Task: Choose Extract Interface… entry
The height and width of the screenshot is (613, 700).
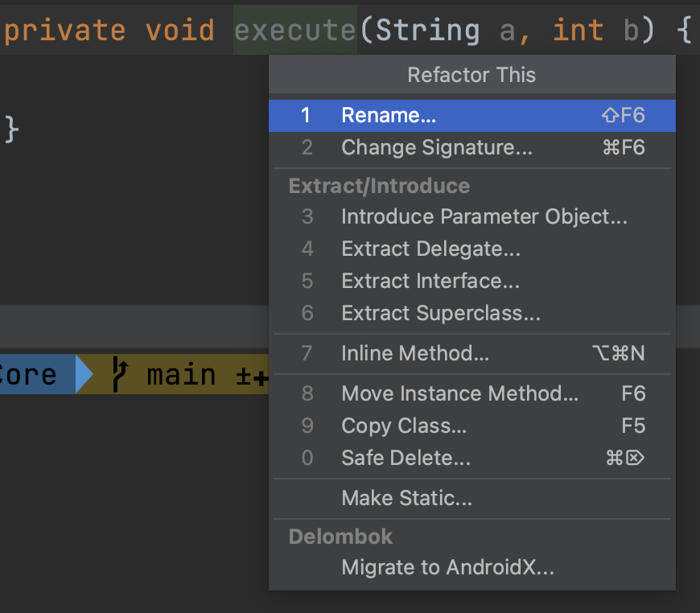Action: [x=471, y=282]
